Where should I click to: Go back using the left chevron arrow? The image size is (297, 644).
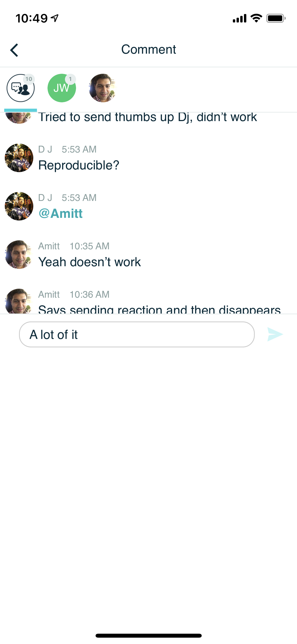(14, 50)
